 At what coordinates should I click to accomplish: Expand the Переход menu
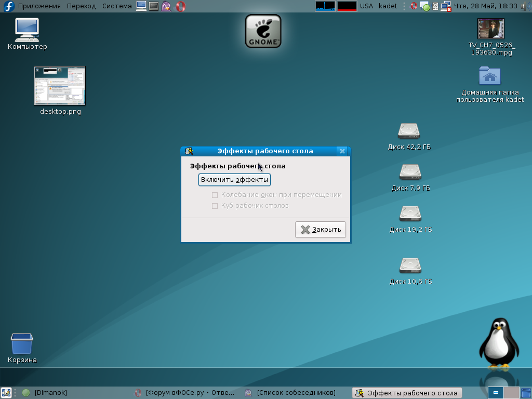coord(81,6)
